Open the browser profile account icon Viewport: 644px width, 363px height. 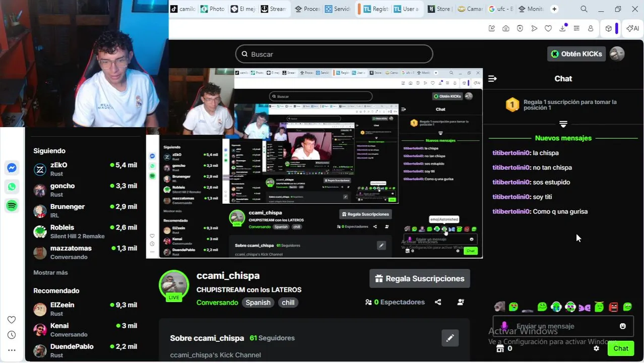click(x=591, y=28)
